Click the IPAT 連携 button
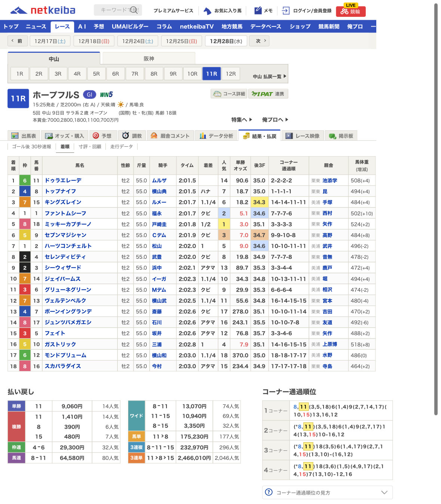The height and width of the screenshot is (504, 441). tap(268, 94)
